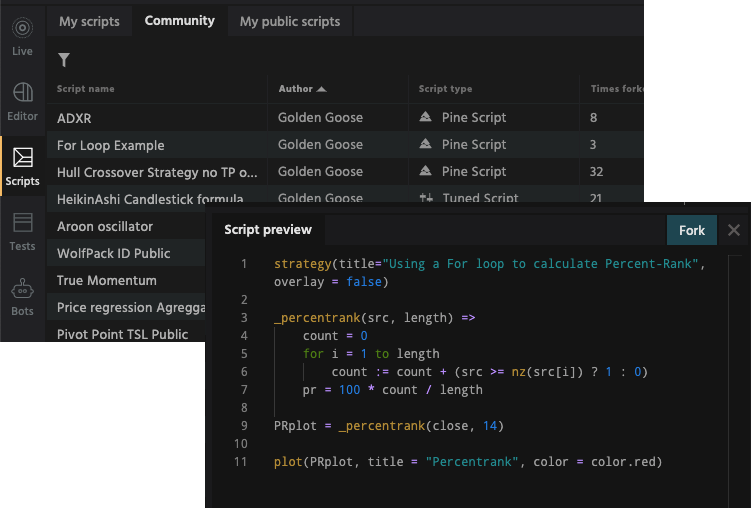Switch to My public scripts tab
The width and height of the screenshot is (751, 508).
(x=290, y=22)
